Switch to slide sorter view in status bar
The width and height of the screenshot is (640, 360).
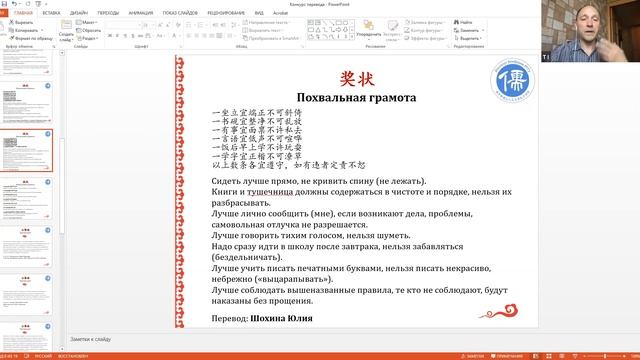[x=549, y=356]
